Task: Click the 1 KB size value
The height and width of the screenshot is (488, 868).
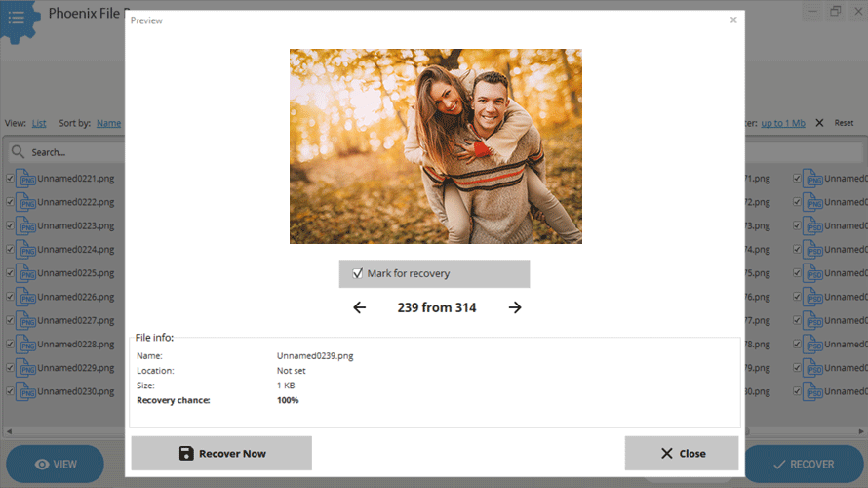Action: point(286,386)
